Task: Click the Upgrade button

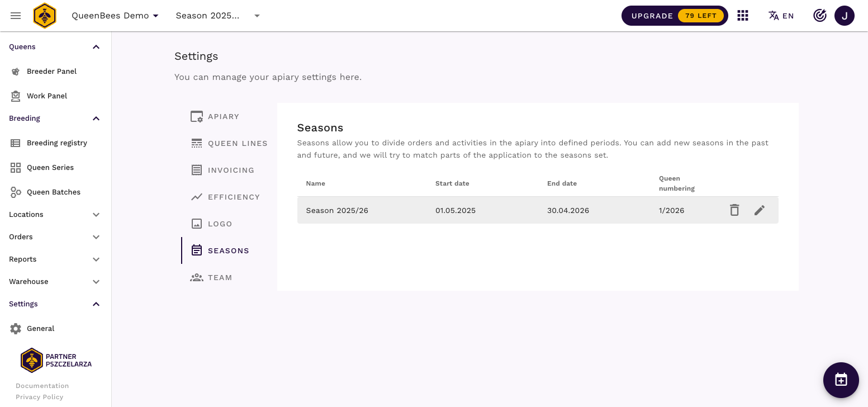Action: pos(674,16)
